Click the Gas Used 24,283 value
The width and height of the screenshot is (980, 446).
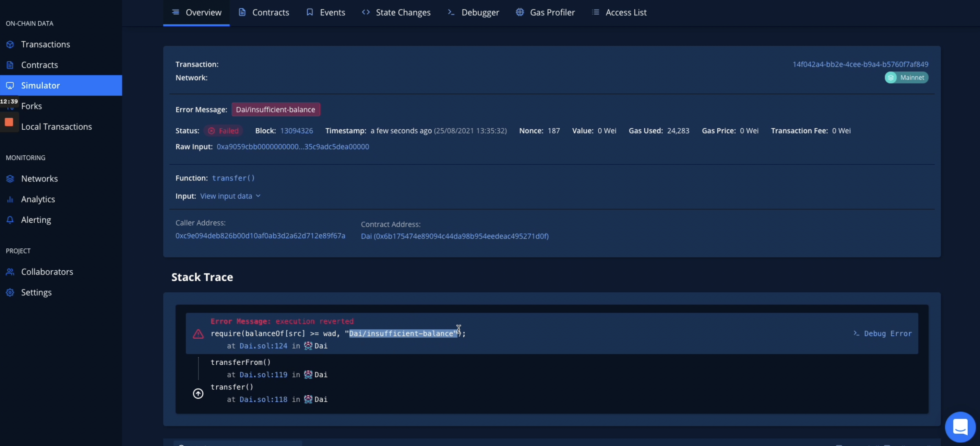[678, 131]
